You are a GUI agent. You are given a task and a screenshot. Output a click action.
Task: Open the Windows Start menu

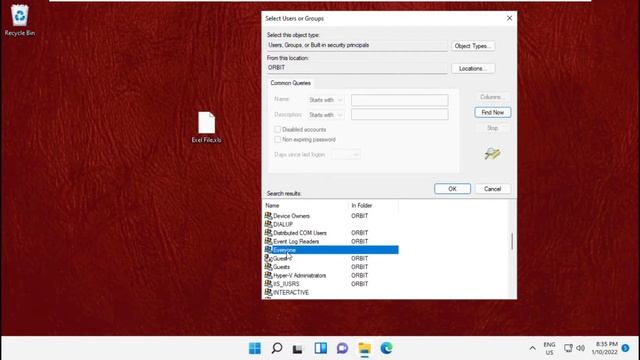(x=255, y=348)
